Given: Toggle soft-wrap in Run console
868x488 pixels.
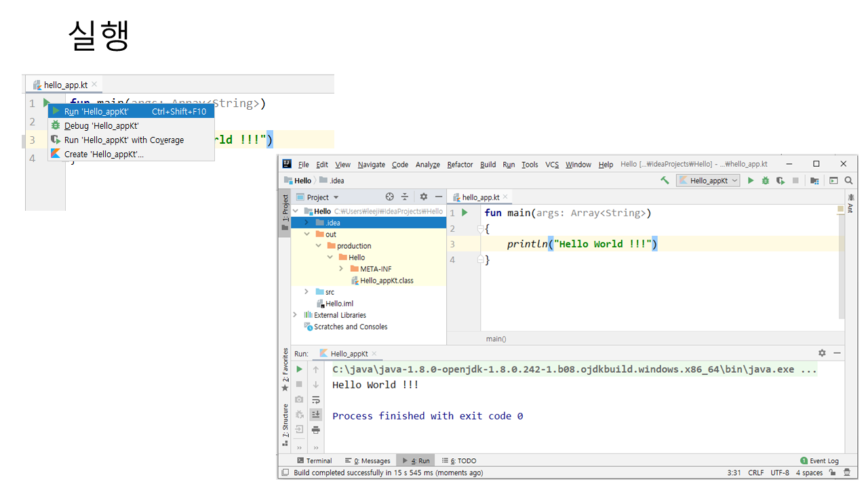Looking at the screenshot, I should click(315, 400).
